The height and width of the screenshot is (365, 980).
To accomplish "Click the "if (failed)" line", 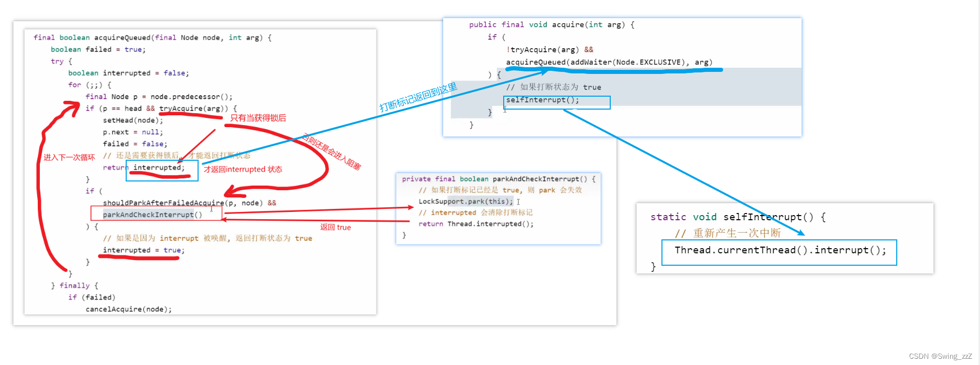I will coord(92,297).
